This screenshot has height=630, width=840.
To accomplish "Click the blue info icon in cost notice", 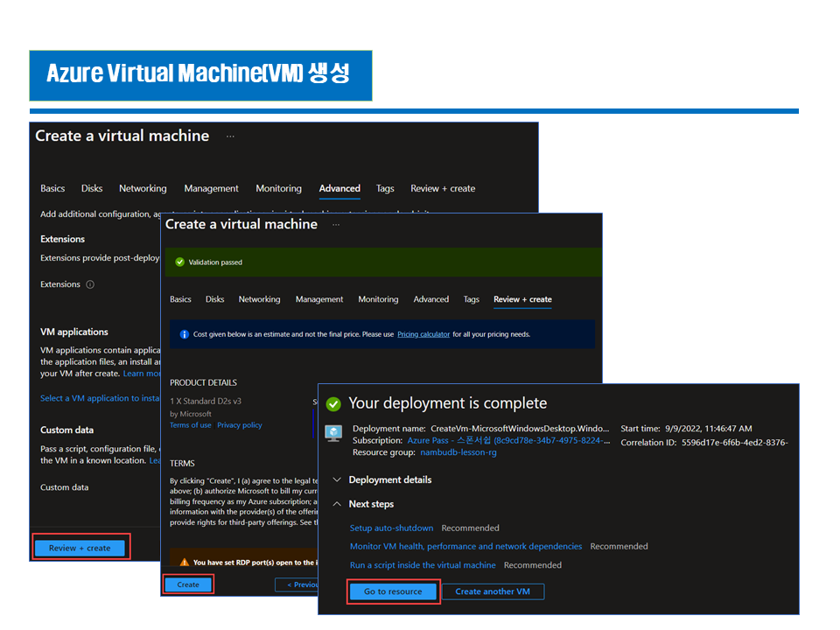I will click(185, 334).
